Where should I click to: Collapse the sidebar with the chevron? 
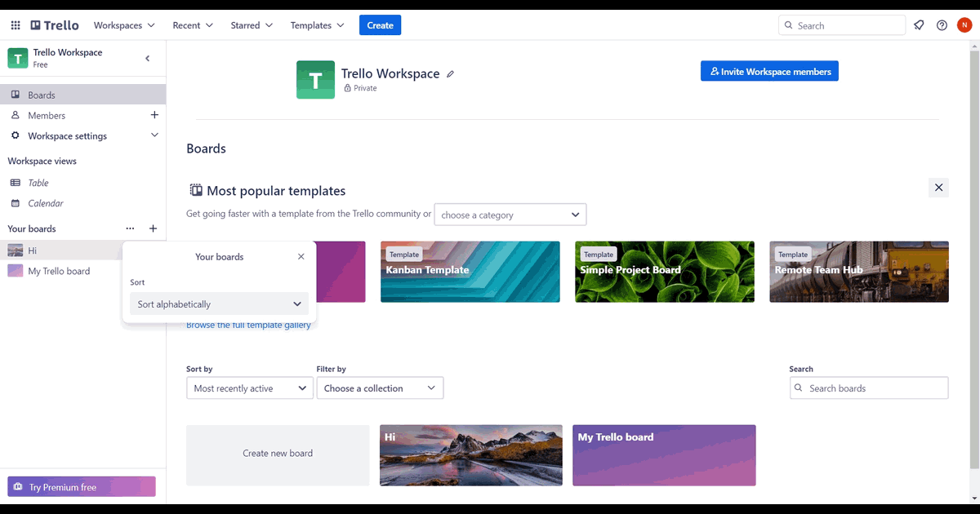click(x=148, y=58)
